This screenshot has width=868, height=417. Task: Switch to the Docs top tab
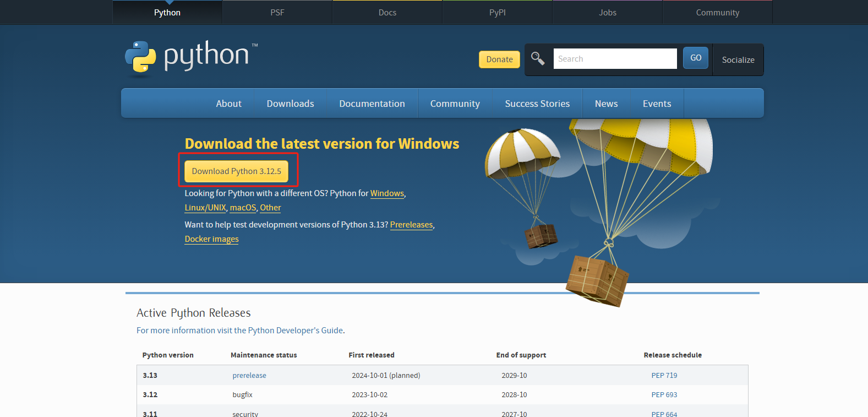pyautogui.click(x=387, y=13)
